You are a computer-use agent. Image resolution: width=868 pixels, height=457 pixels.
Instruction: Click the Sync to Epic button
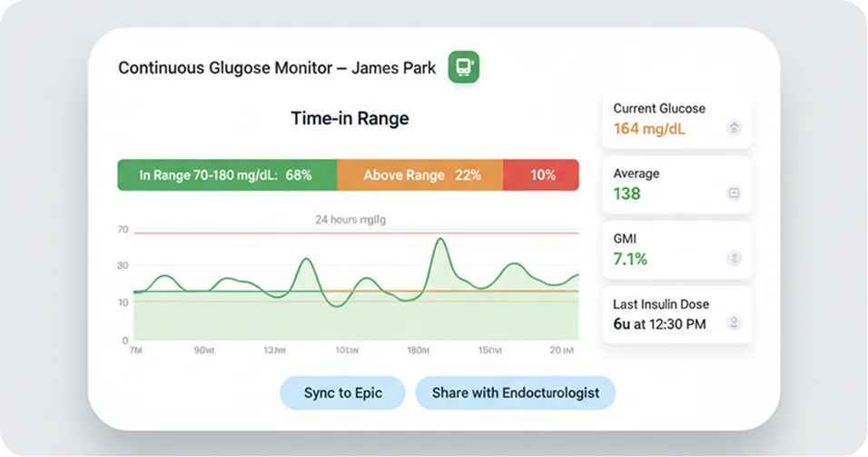tap(342, 392)
